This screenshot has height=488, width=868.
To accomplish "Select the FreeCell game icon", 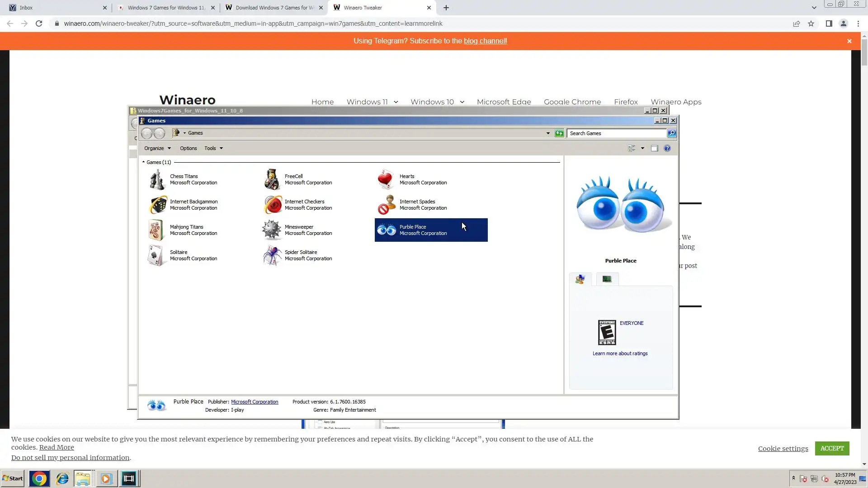I will (272, 179).
